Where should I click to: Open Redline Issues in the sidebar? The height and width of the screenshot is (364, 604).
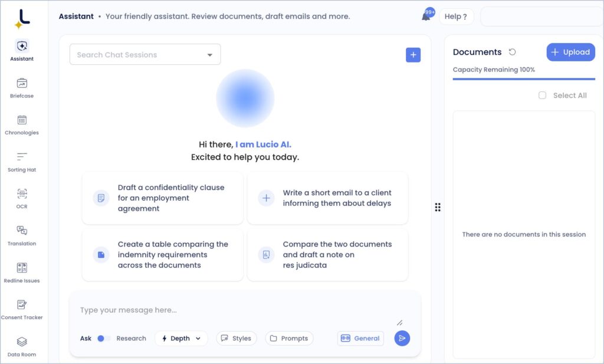tap(22, 273)
